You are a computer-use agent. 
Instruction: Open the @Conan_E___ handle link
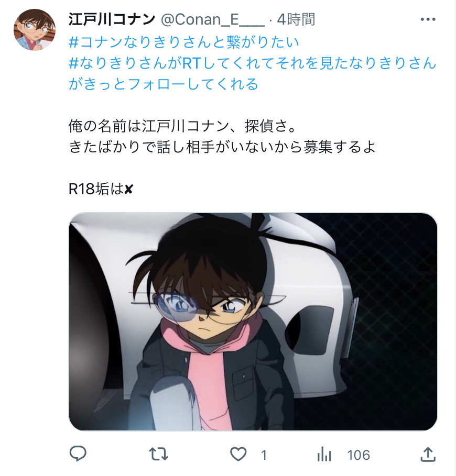(x=212, y=20)
